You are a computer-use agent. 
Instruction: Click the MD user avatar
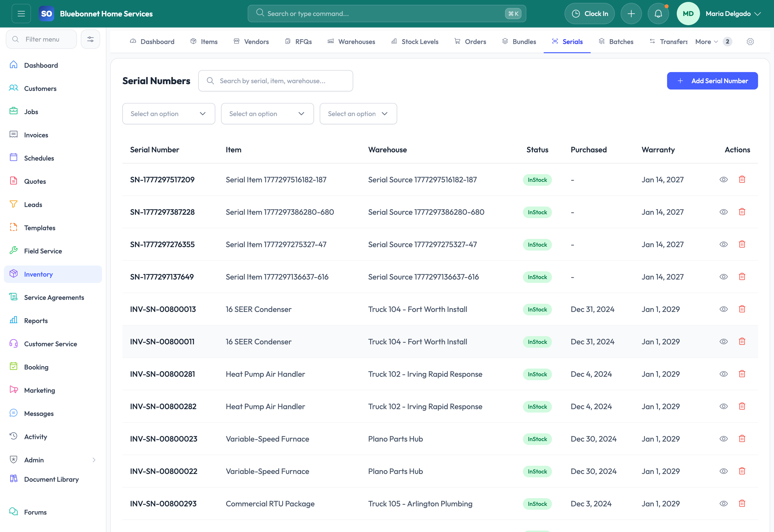688,14
